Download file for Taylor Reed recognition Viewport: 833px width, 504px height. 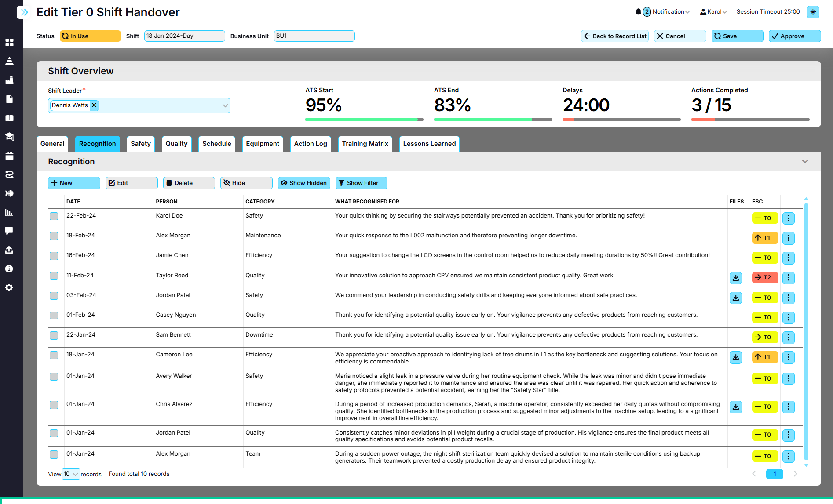click(x=736, y=278)
